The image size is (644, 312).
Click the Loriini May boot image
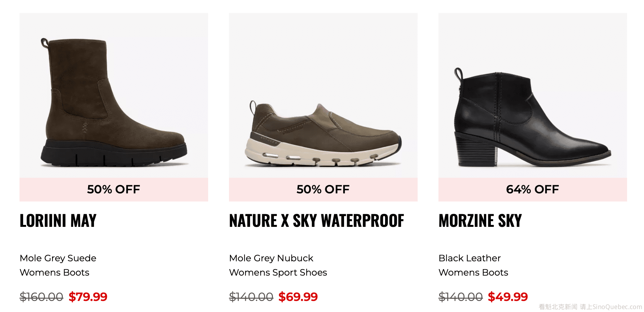pos(114,97)
